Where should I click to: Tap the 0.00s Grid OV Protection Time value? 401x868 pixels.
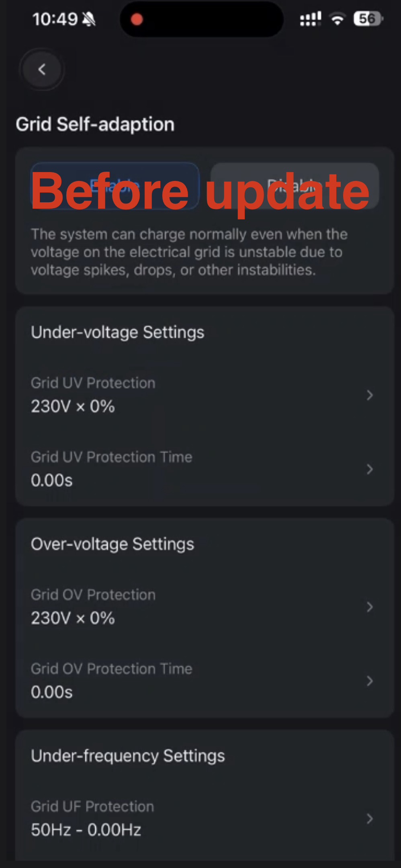[x=52, y=692]
